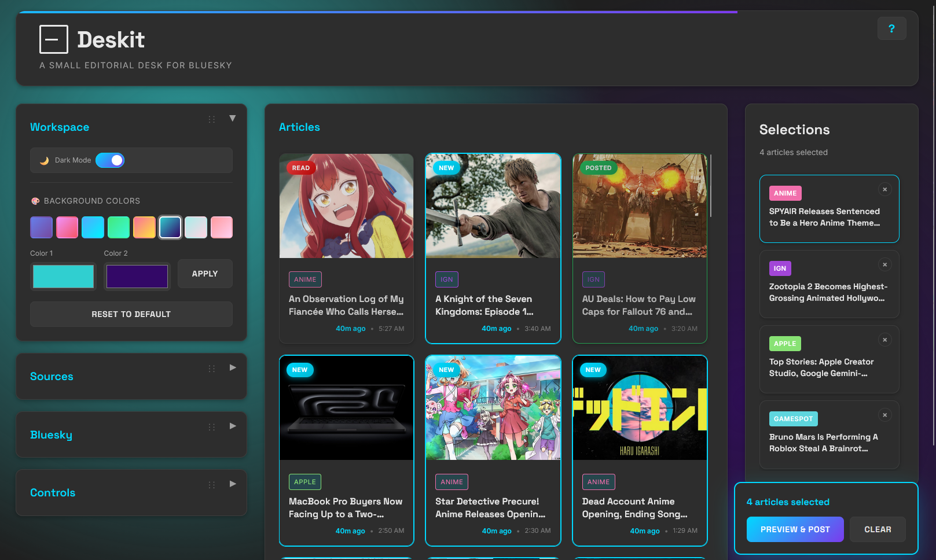Open the MacBook Pro Buyers article thumbnail

point(347,408)
